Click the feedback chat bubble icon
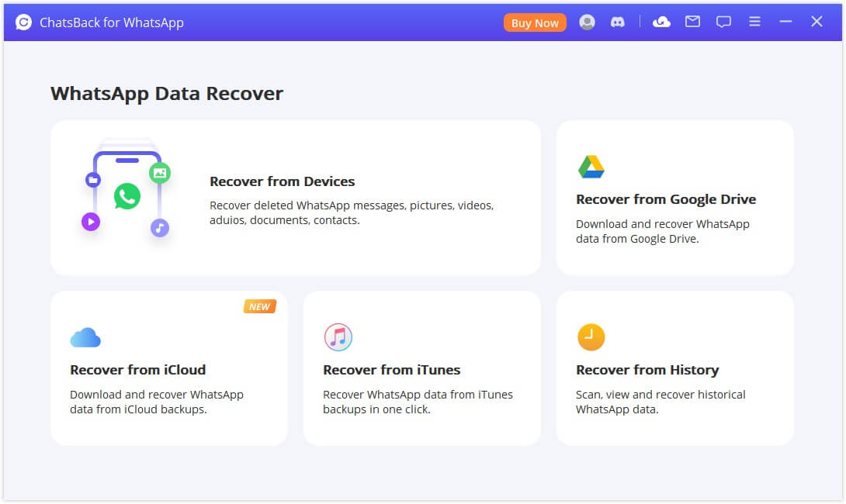 click(x=723, y=22)
